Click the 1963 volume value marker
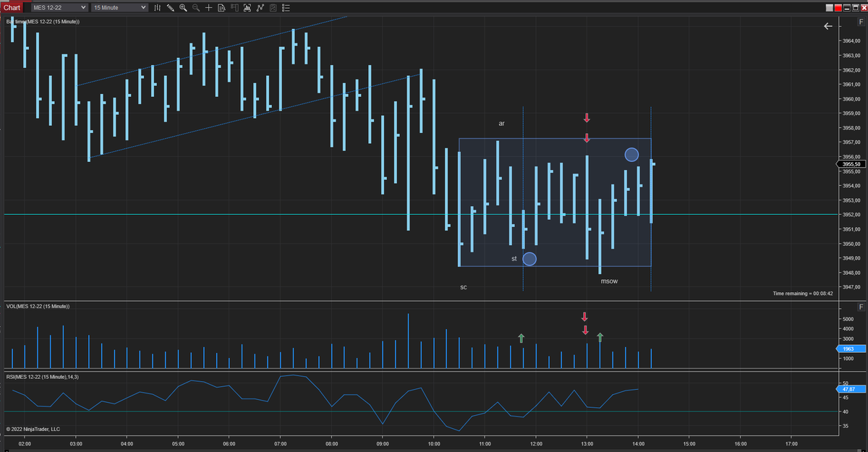Screen dimensions: 868x452 click(849, 349)
